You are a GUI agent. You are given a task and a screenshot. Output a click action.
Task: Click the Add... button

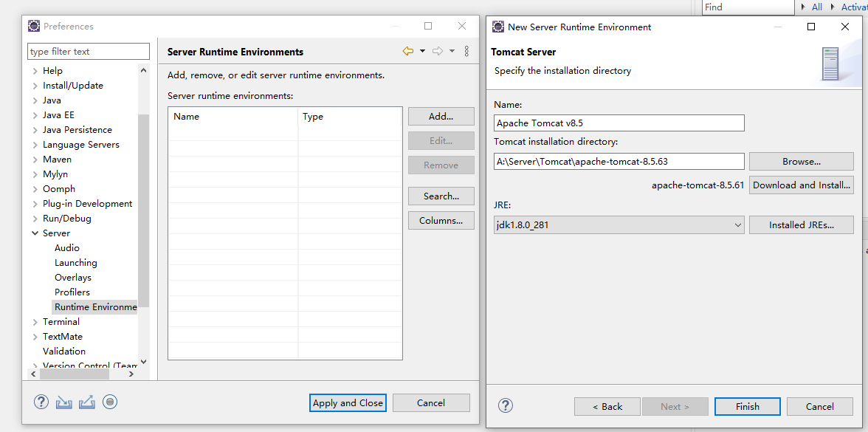(x=441, y=117)
